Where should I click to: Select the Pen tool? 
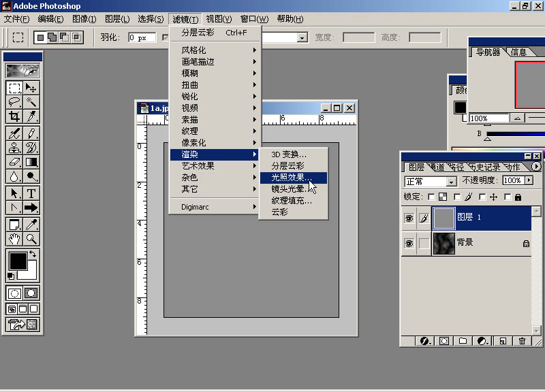[14, 208]
